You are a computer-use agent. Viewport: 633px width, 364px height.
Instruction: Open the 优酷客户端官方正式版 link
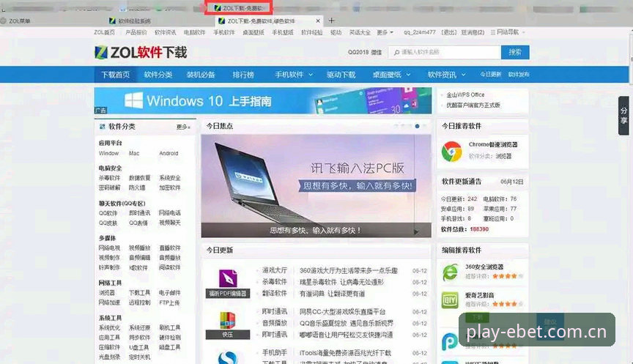point(473,105)
